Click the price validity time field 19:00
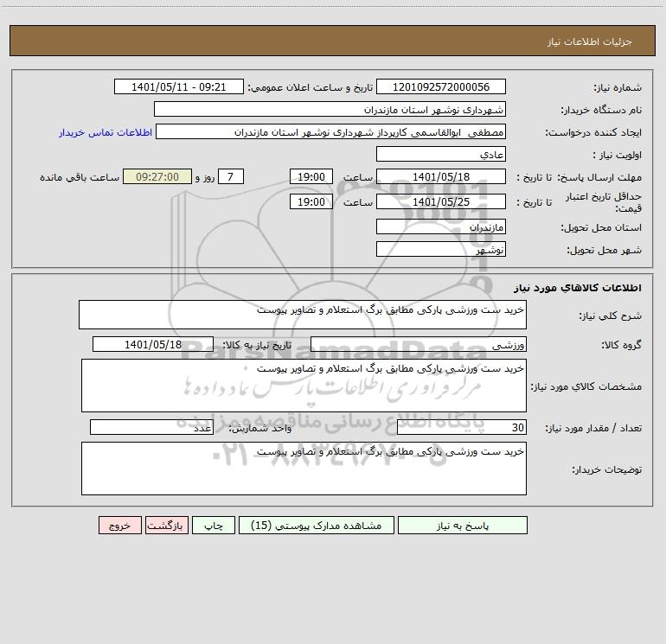 tap(311, 201)
